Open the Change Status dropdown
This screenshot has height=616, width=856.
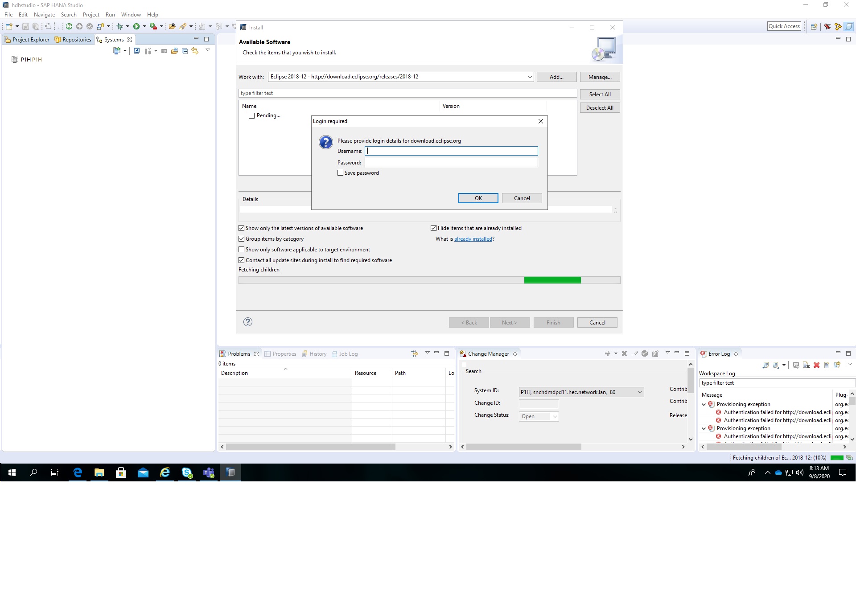[555, 416]
